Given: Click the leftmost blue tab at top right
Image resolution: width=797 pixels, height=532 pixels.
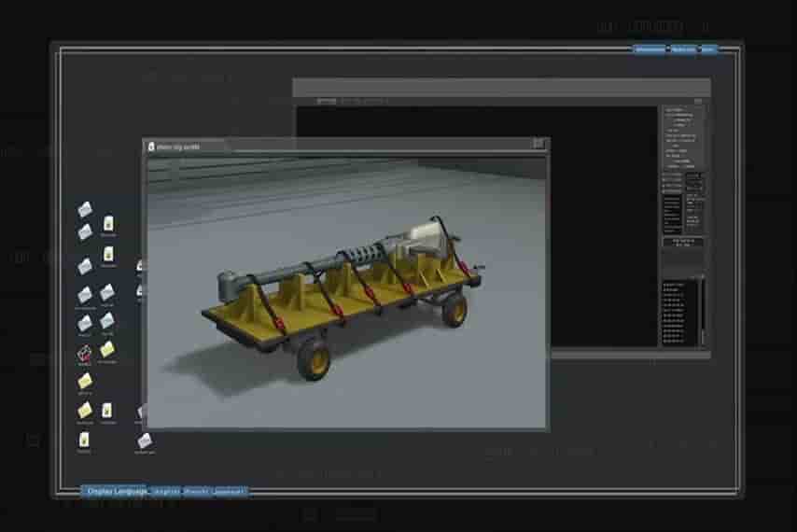Looking at the screenshot, I should click(650, 49).
